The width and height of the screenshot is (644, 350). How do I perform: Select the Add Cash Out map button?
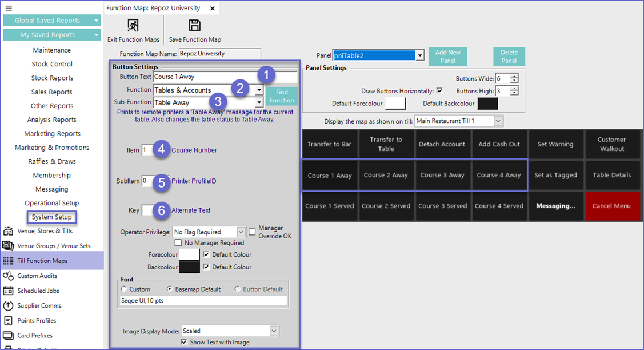(x=499, y=144)
